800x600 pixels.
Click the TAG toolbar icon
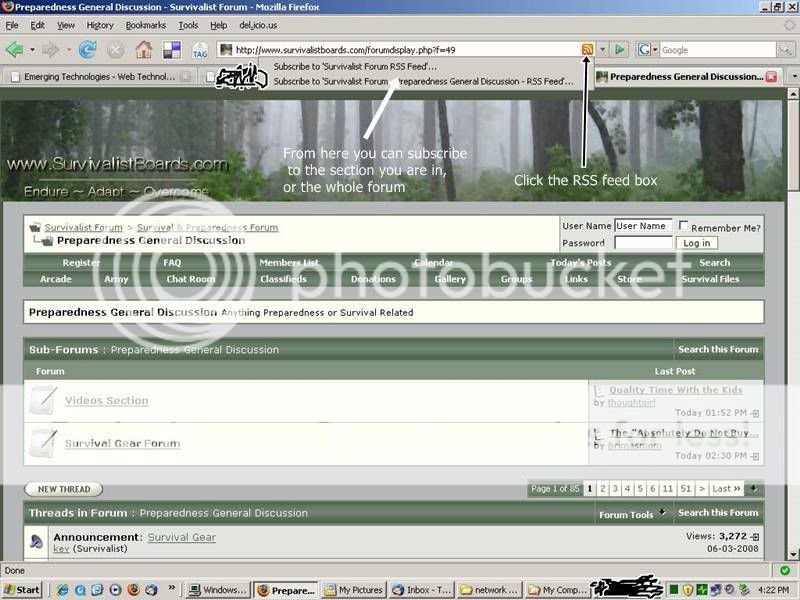[x=199, y=50]
